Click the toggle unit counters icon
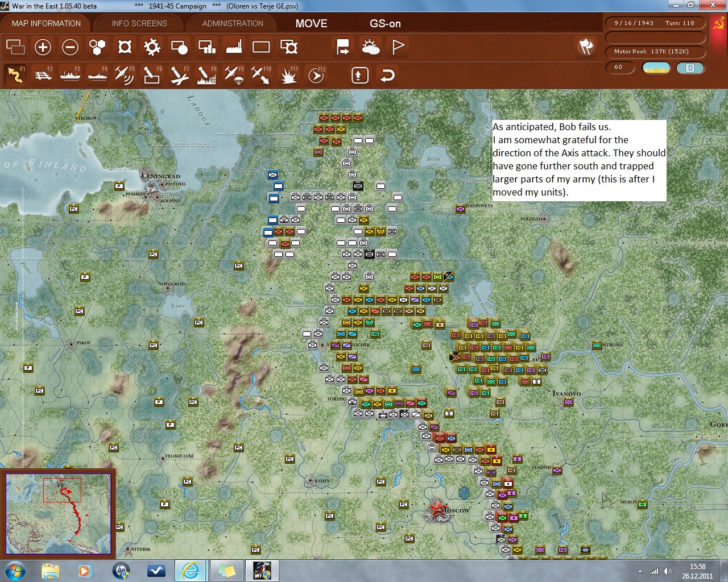728x582 pixels. coord(15,47)
